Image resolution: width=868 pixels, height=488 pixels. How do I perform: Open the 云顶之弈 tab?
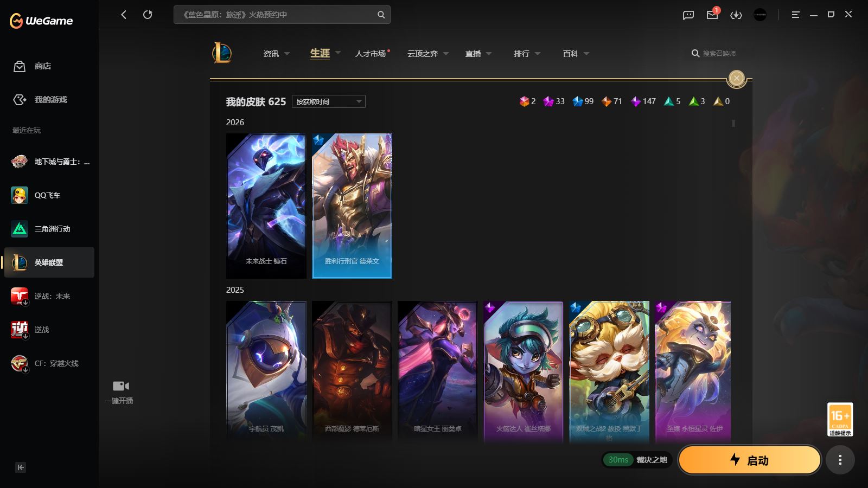point(423,54)
